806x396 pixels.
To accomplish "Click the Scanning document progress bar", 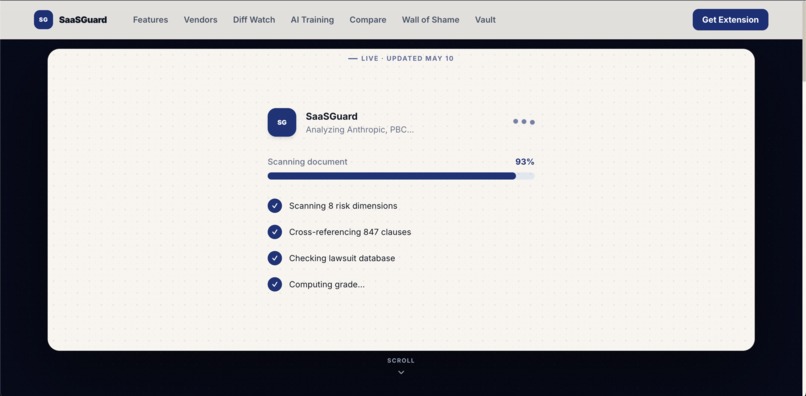I will tap(400, 176).
